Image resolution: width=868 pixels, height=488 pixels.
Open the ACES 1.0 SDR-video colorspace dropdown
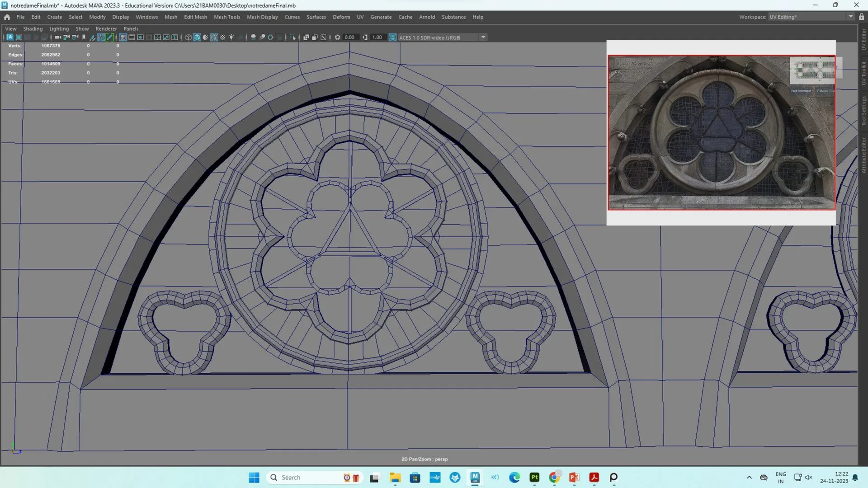[x=483, y=37]
